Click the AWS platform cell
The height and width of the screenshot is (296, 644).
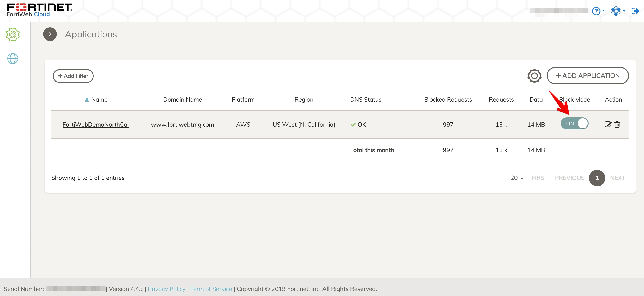point(243,125)
